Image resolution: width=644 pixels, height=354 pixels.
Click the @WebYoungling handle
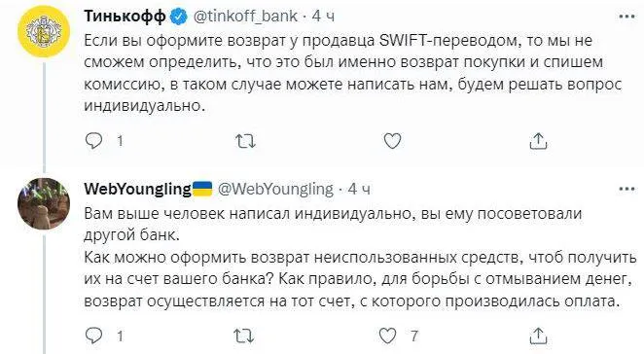point(275,190)
